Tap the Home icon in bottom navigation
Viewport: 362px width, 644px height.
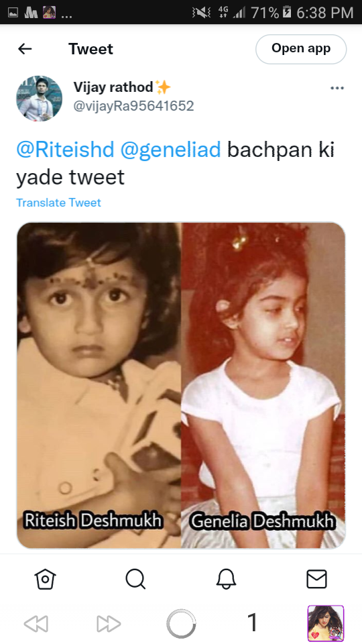point(45,579)
